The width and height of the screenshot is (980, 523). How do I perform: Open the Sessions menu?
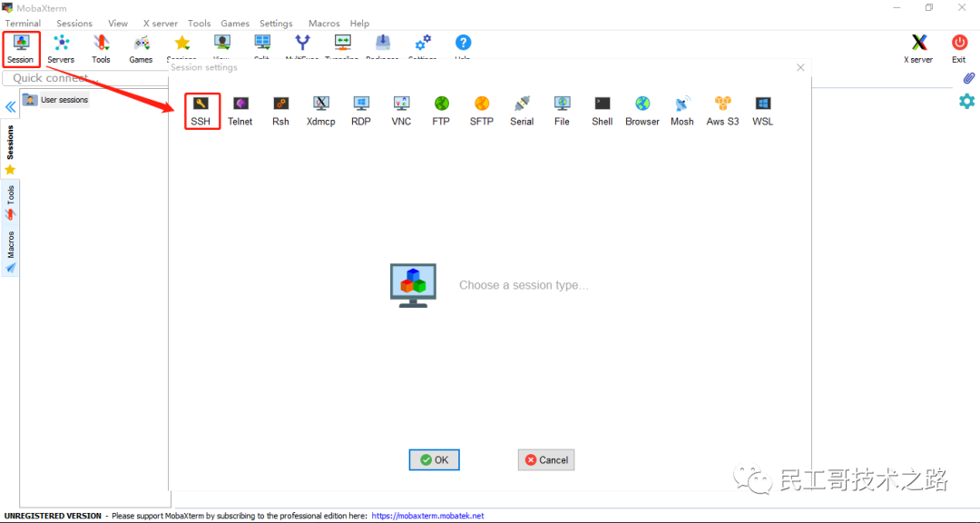pyautogui.click(x=74, y=23)
